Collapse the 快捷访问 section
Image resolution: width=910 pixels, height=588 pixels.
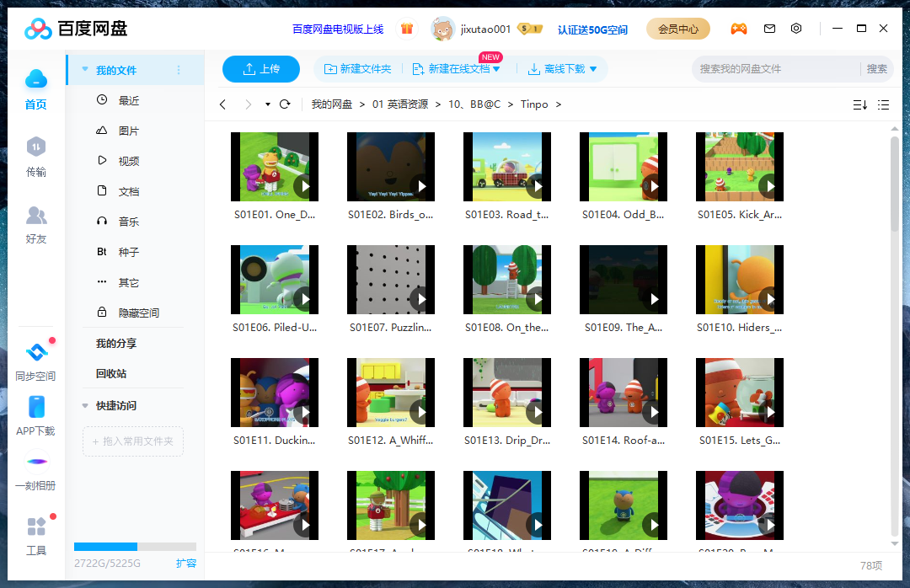click(85, 406)
